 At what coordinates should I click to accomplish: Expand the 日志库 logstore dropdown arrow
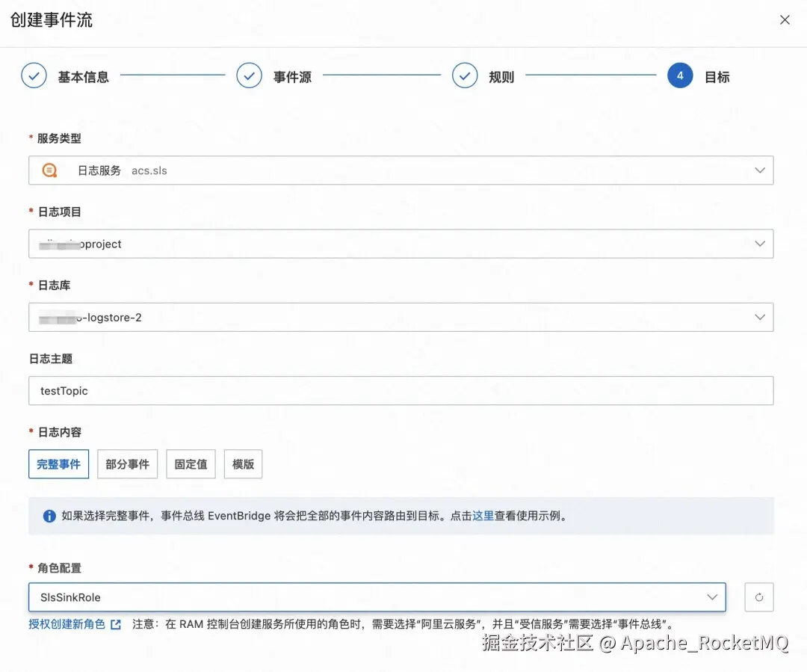click(x=760, y=317)
